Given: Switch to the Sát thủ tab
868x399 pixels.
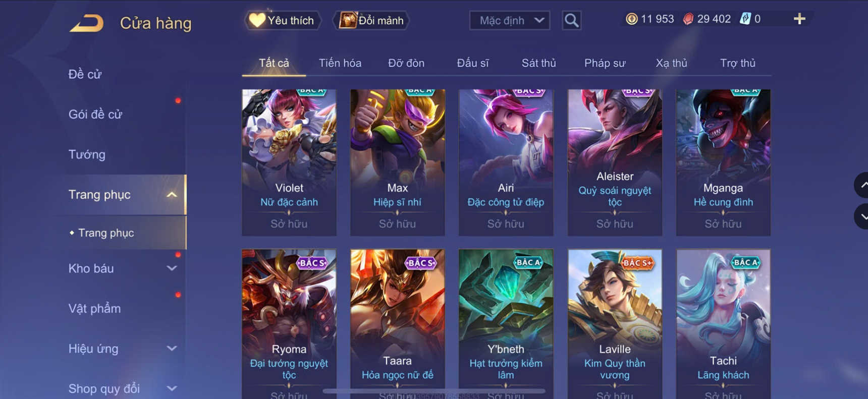Looking at the screenshot, I should point(538,63).
